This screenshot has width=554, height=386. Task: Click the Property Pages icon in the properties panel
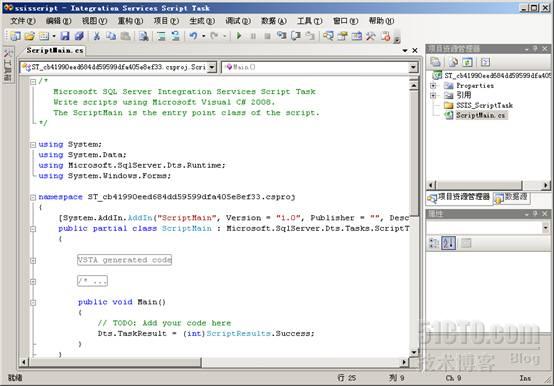pyautogui.click(x=466, y=243)
